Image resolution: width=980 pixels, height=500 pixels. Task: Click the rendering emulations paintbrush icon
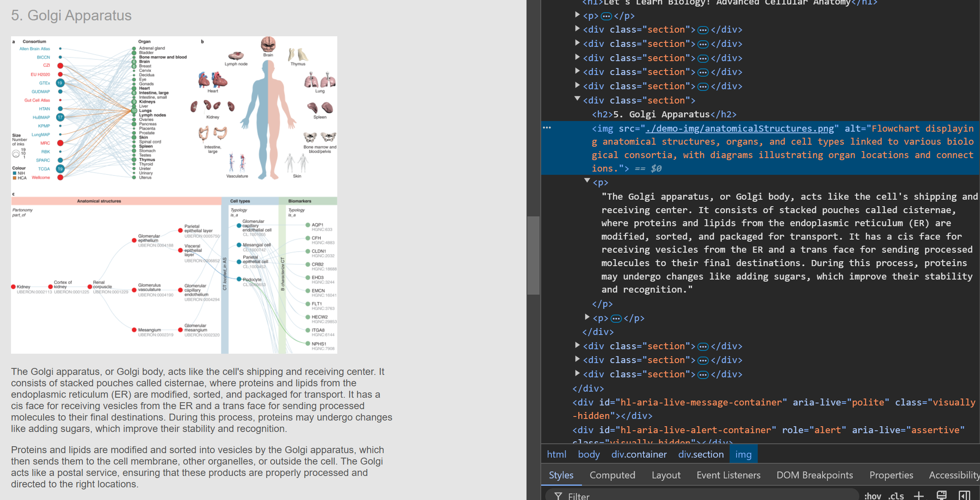[x=941, y=496]
